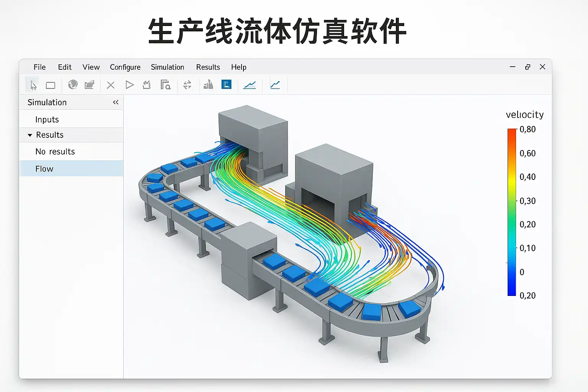Run simulation with the play triangle icon
588x392 pixels.
click(x=130, y=85)
